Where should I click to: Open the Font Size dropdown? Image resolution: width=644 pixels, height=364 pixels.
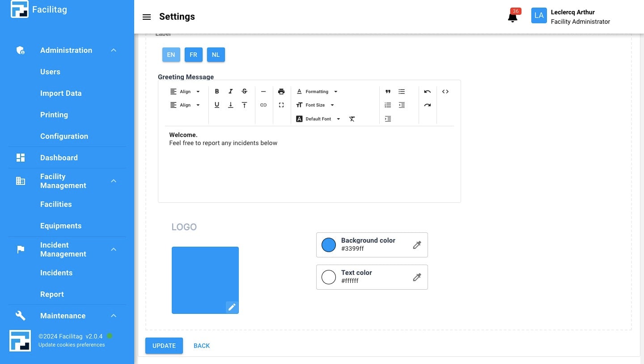point(315,105)
